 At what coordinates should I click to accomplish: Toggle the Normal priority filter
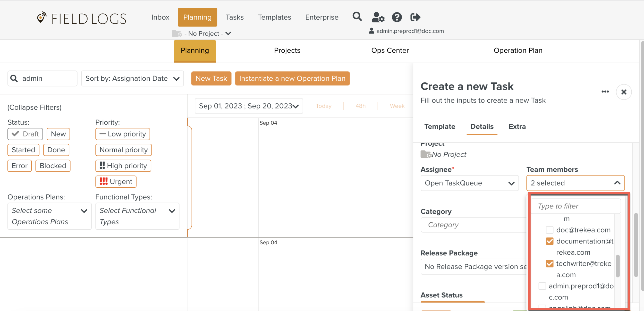tap(124, 150)
